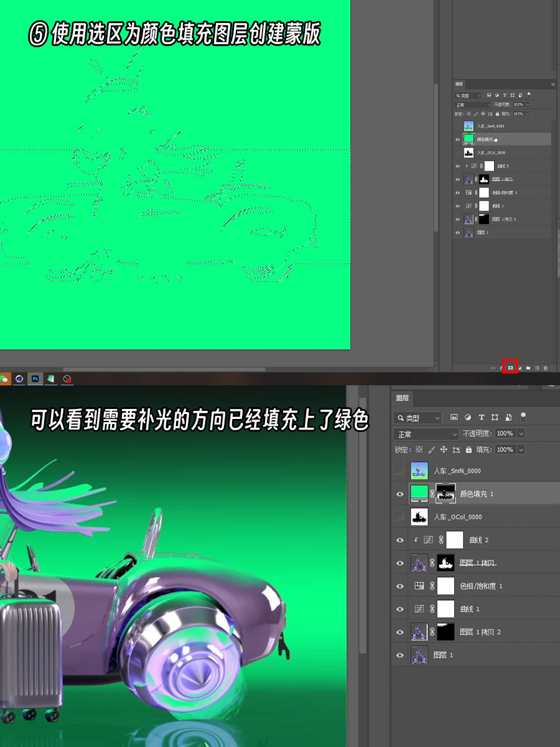Show 人车_OCol_0000 layer in lower panel

(x=400, y=517)
